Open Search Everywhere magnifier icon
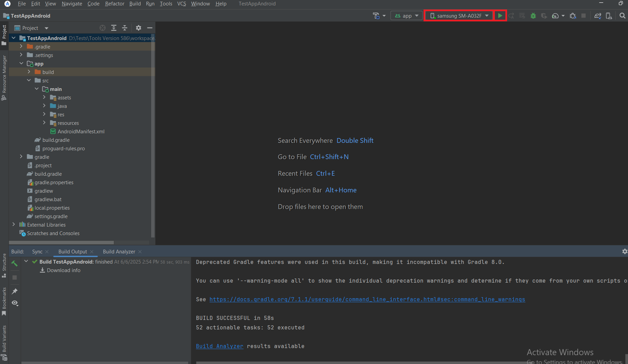This screenshot has height=364, width=628. 622,16
